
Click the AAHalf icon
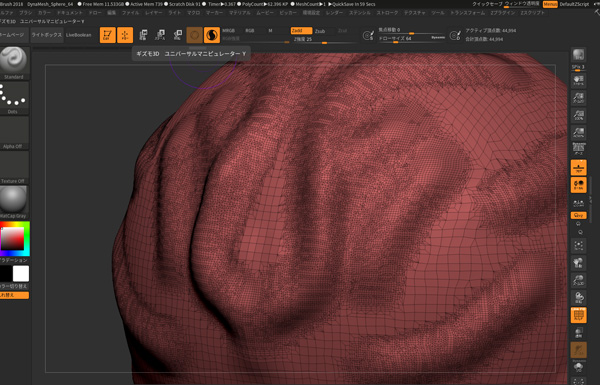(x=579, y=132)
